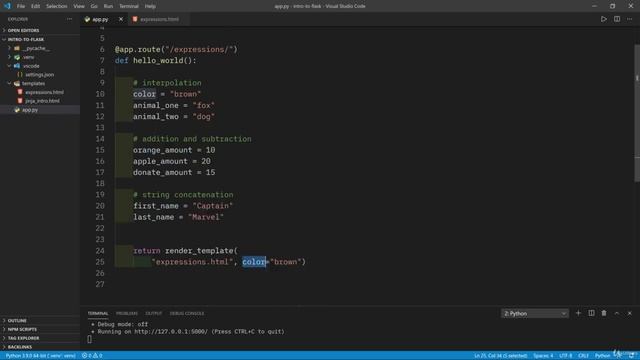Open the '2: Python' terminal selector dropdown

point(535,313)
